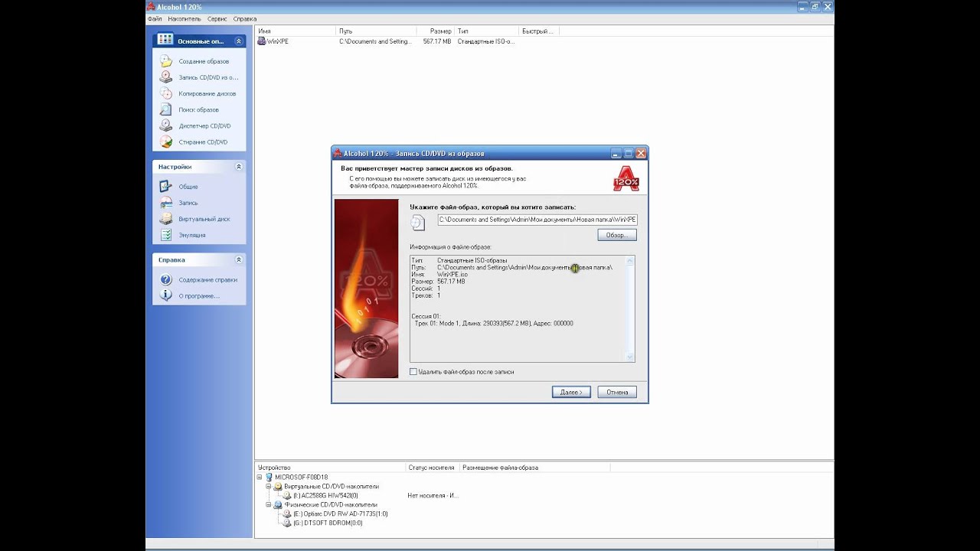Click the Alcohol 120% logo in the wizard
The height and width of the screenshot is (551, 980).
(626, 178)
